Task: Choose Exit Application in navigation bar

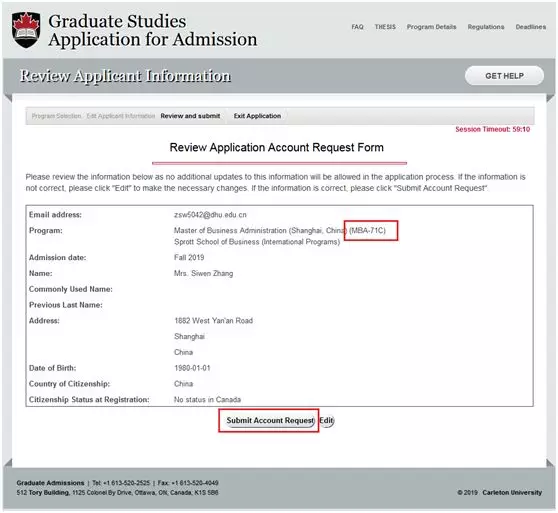Action: [x=257, y=116]
